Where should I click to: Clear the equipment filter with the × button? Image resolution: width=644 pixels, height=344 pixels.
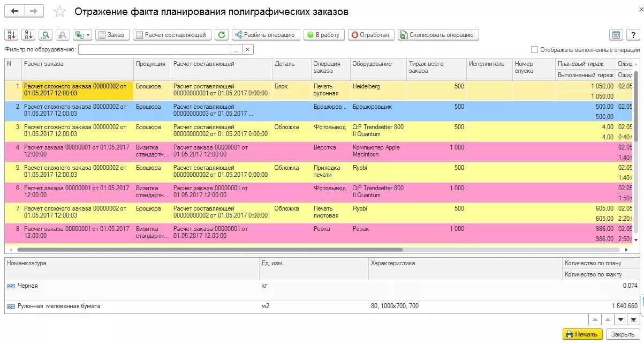(248, 49)
